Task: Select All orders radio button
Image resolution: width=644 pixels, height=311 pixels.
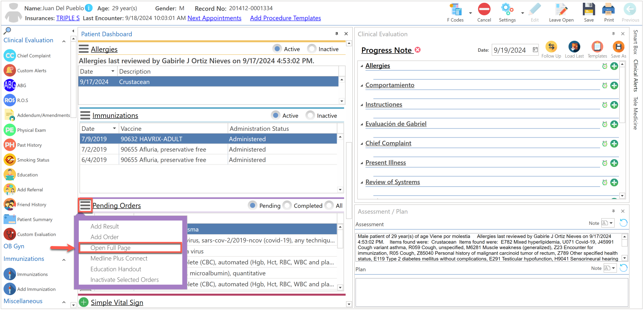Action: point(329,205)
